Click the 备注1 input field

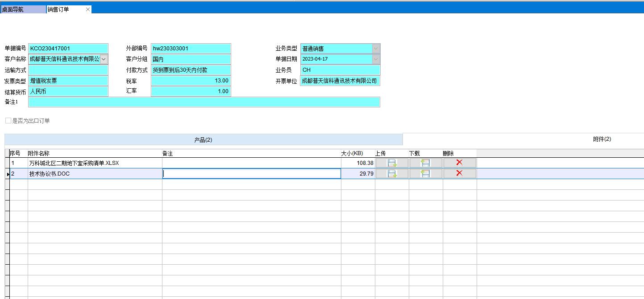204,102
